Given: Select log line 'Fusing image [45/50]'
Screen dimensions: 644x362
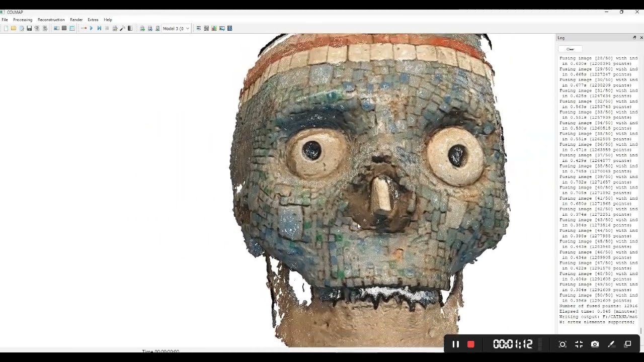Looking at the screenshot, I should pos(598,241).
